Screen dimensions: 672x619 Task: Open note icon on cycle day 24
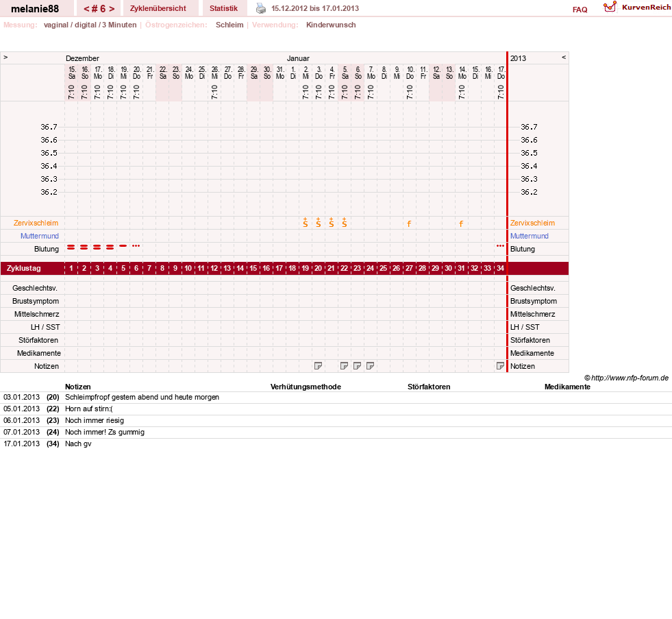371,366
